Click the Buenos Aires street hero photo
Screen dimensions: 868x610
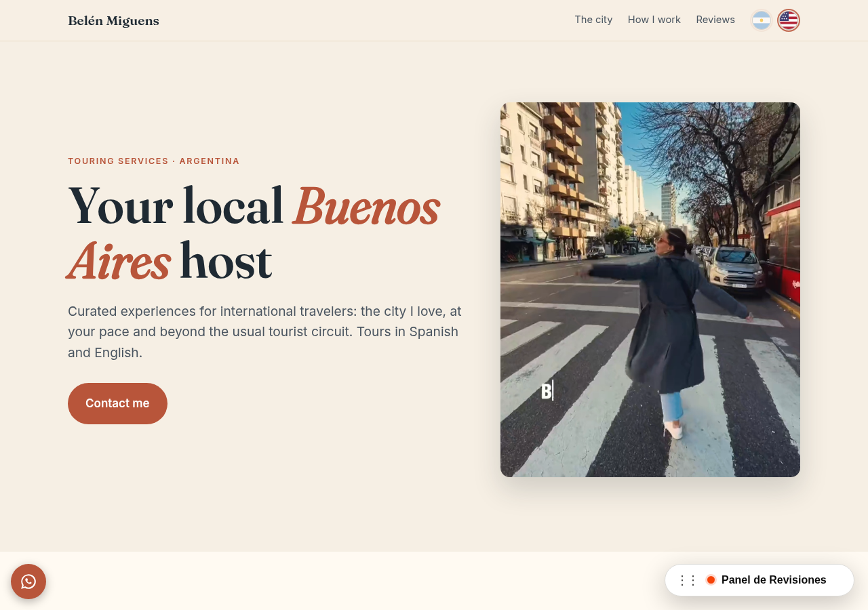click(650, 289)
